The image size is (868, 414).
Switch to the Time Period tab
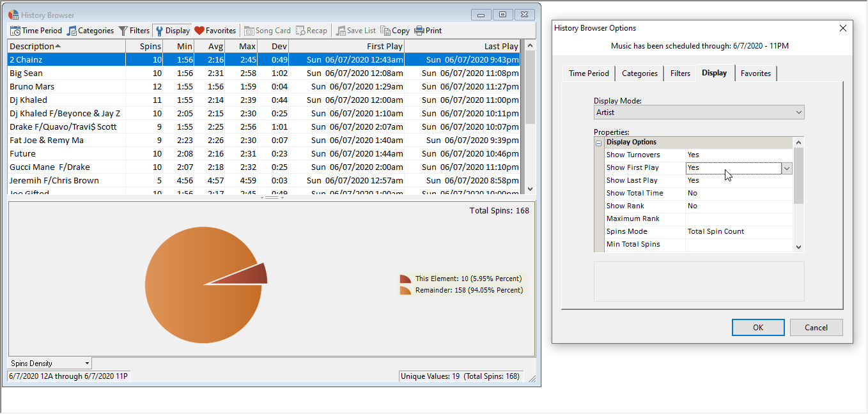[589, 73]
